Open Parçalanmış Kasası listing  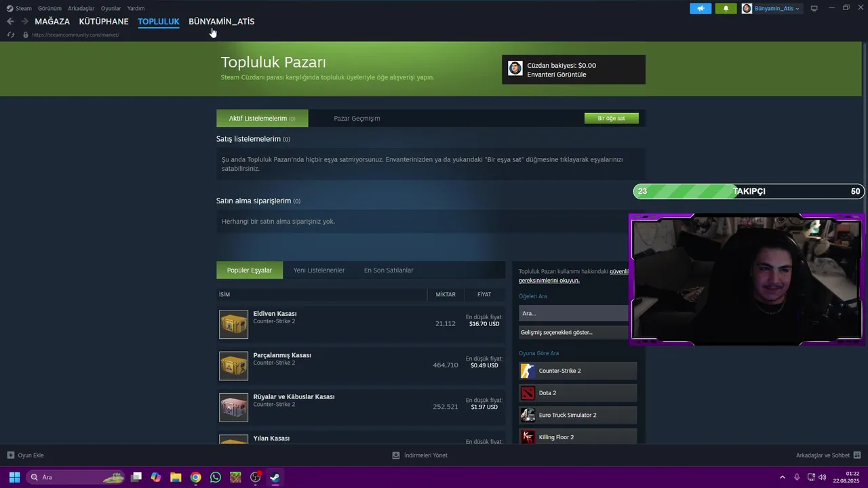(x=282, y=355)
